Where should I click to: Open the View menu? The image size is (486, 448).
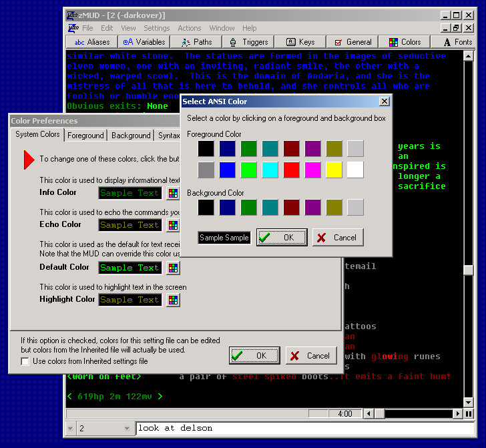click(x=128, y=28)
